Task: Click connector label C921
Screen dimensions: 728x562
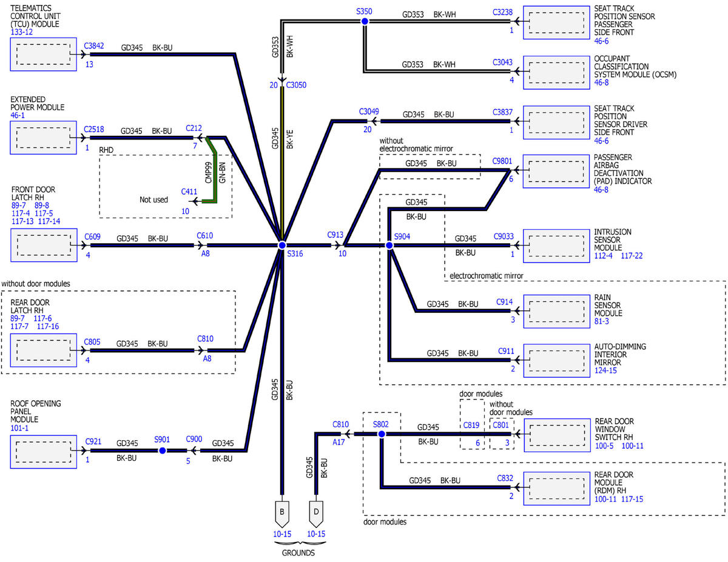Action: coord(92,441)
